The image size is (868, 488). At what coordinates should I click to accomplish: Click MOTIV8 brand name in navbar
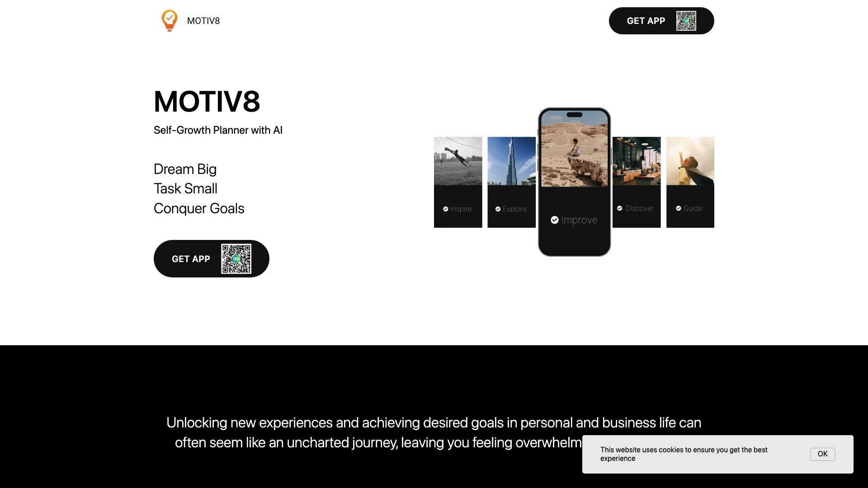(203, 20)
